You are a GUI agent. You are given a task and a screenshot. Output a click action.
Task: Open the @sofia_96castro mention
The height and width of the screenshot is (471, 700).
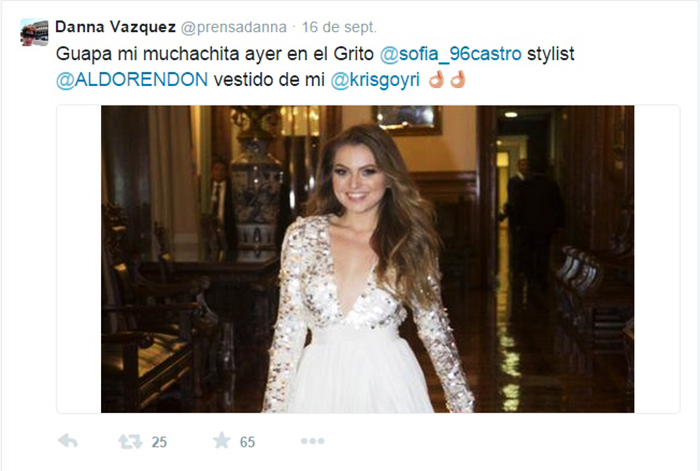coord(450,54)
